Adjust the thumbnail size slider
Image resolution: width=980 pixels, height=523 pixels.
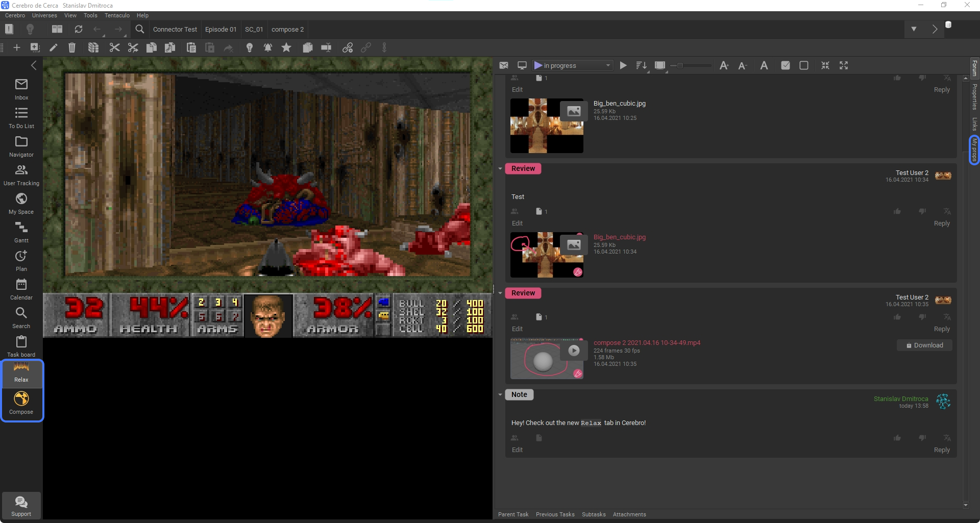click(x=691, y=65)
